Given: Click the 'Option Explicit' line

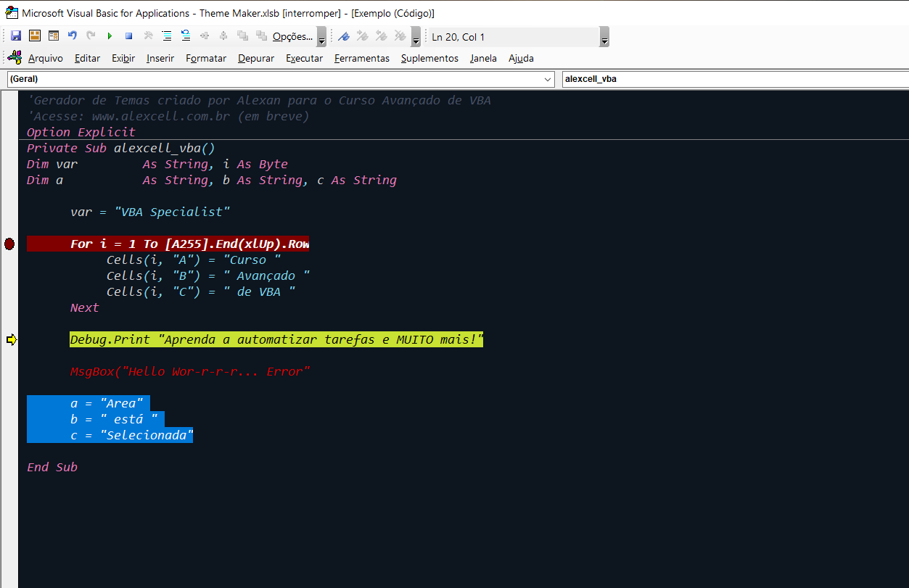Looking at the screenshot, I should tap(81, 132).
